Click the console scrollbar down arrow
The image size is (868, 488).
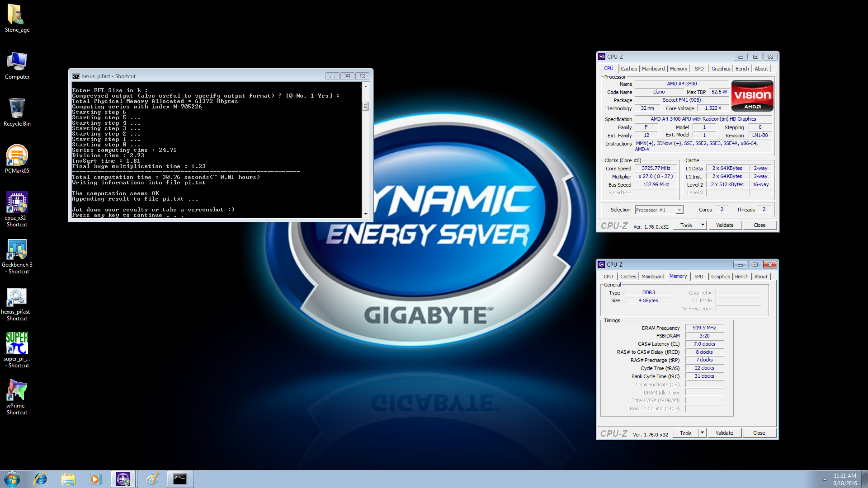[x=366, y=214]
